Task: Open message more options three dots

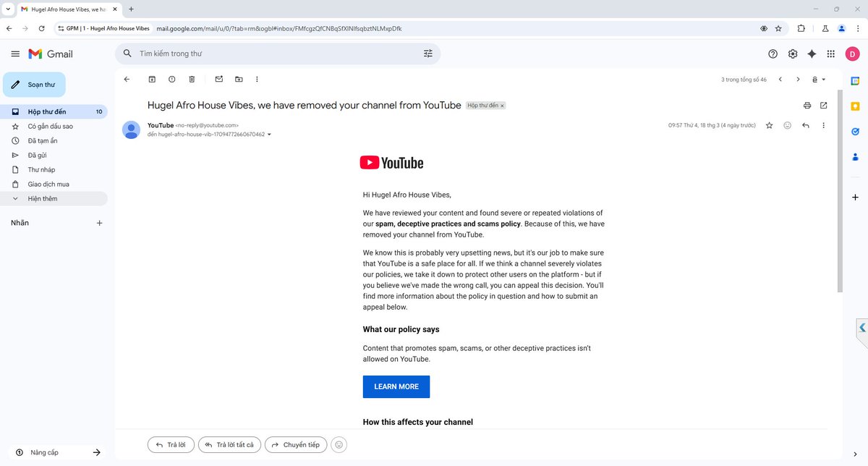Action: (x=823, y=125)
